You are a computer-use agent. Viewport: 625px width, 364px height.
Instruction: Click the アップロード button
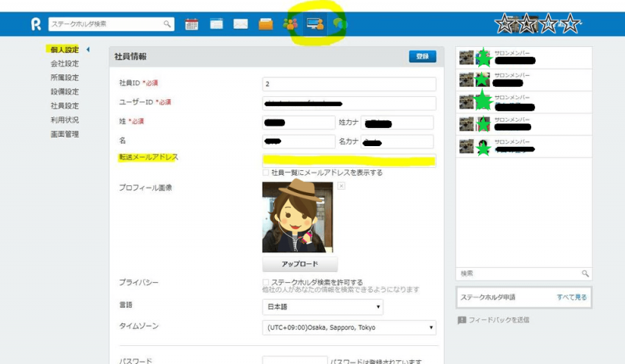click(x=300, y=264)
